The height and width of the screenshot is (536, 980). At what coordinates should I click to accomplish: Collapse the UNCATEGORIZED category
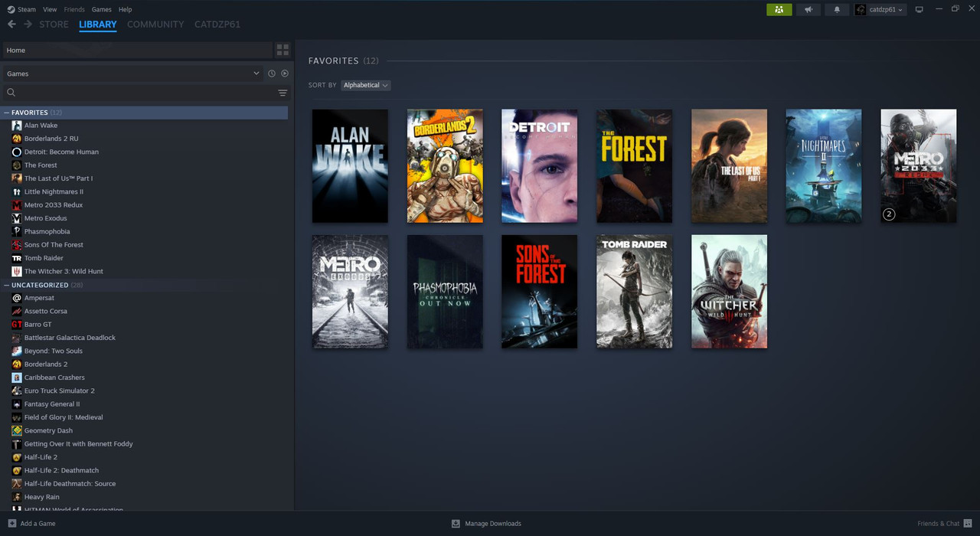(6, 285)
